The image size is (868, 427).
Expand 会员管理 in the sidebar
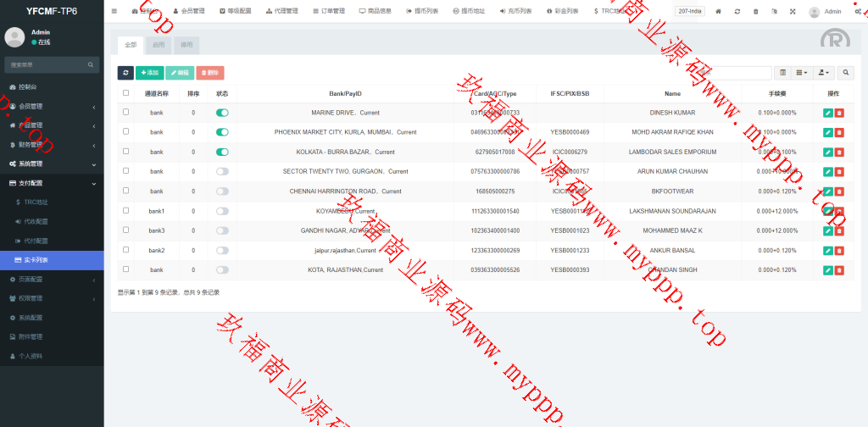tap(51, 106)
